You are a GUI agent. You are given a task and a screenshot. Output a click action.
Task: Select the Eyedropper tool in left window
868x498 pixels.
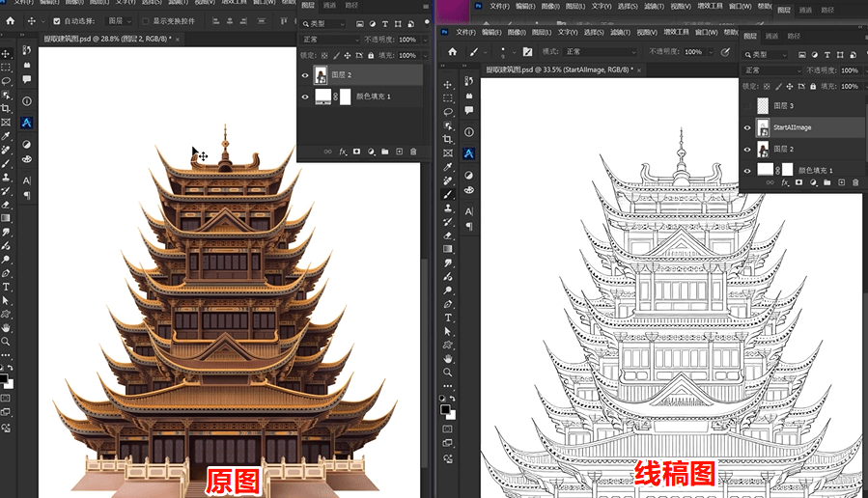point(6,136)
